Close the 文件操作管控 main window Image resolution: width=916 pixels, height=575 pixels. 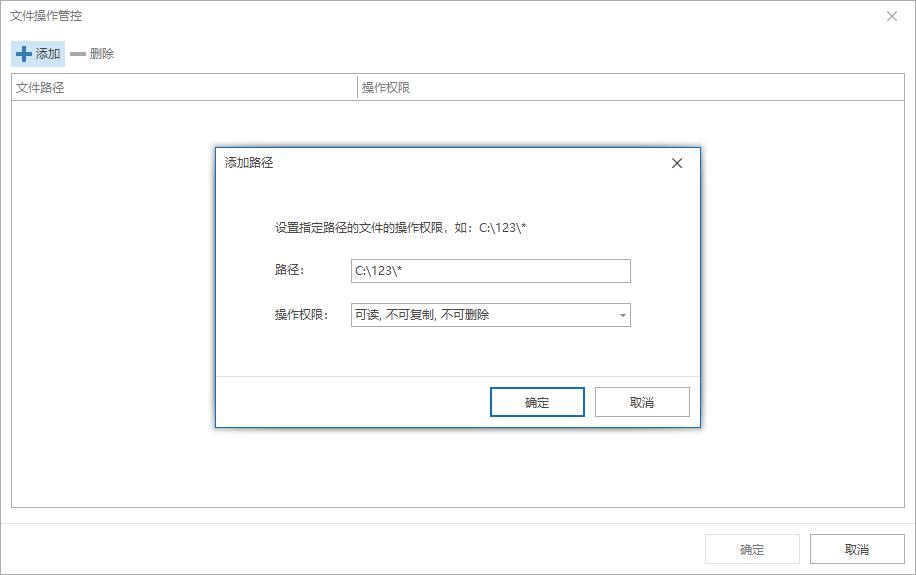[891, 16]
